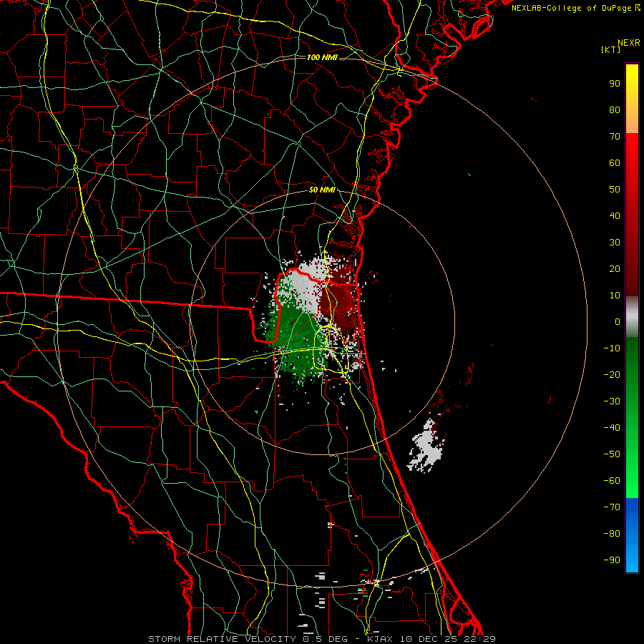
Task: Click the -30 scale value
Action: click(x=612, y=401)
